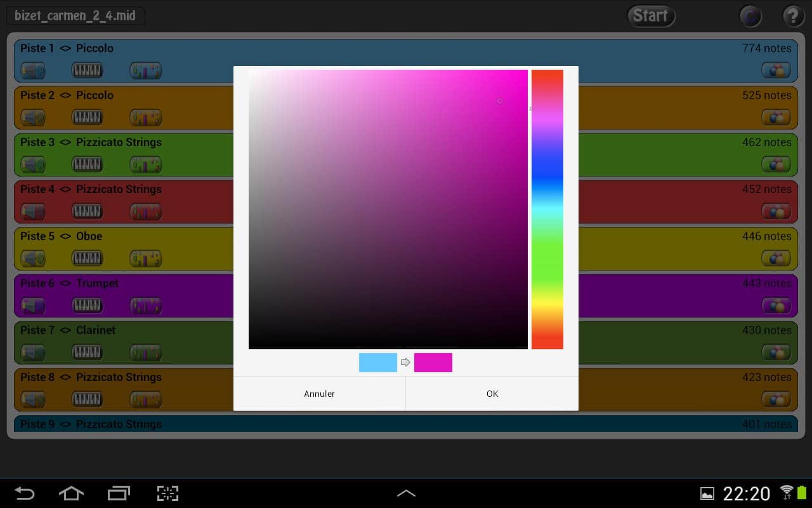Tap the Android back arrow icon
Viewport: 812px width, 508px height.
[25, 493]
